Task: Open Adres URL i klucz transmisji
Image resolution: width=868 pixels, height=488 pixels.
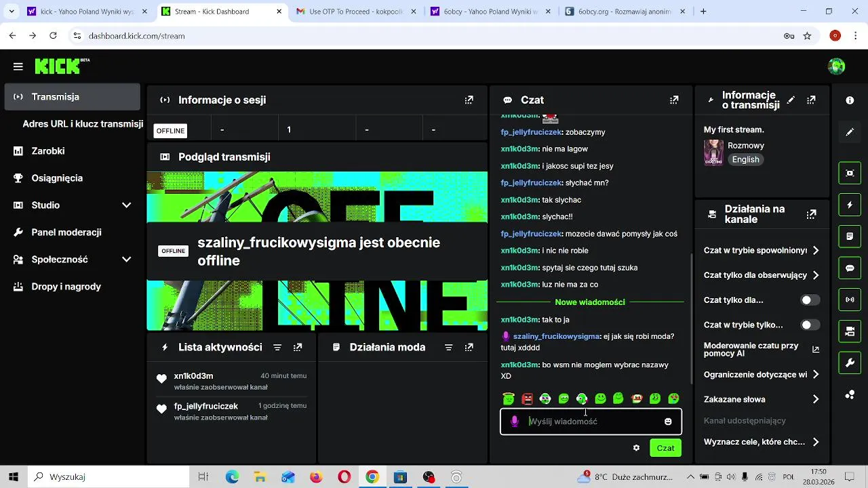Action: pos(83,124)
